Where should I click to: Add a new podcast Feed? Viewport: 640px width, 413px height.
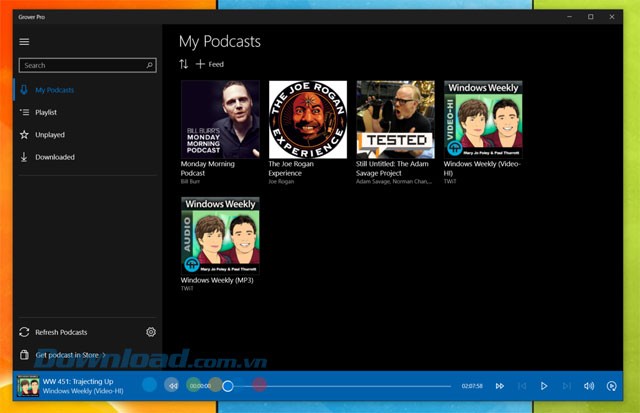(210, 64)
